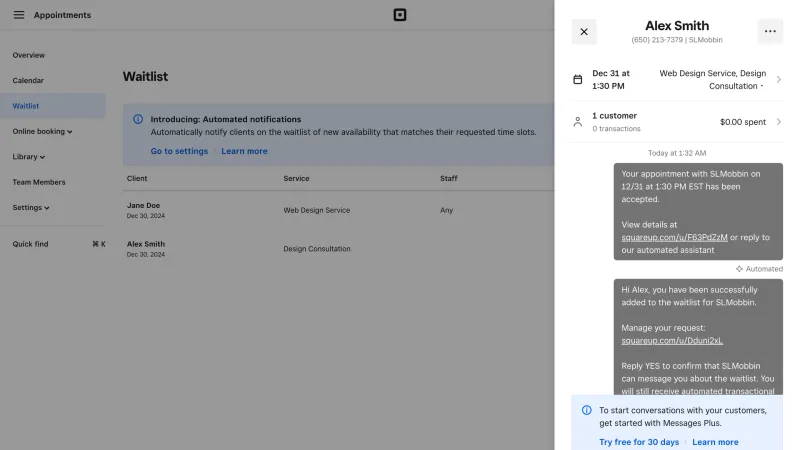Go to Overview in sidebar

(29, 55)
